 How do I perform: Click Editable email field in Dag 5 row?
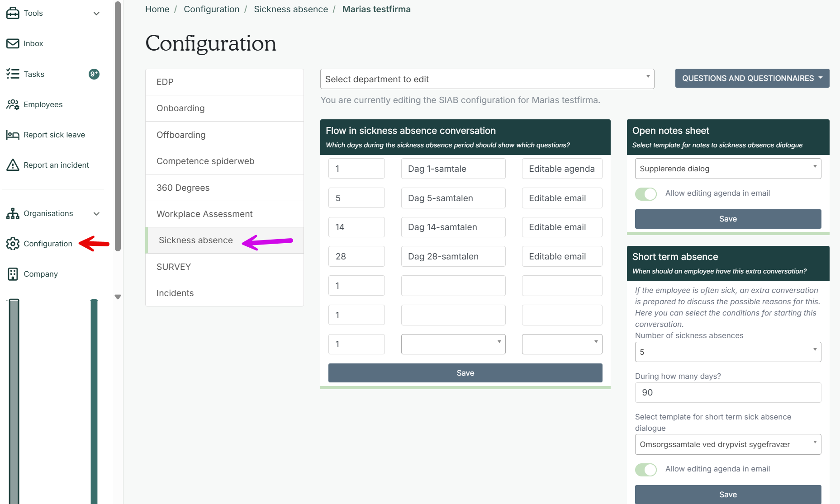(x=562, y=198)
